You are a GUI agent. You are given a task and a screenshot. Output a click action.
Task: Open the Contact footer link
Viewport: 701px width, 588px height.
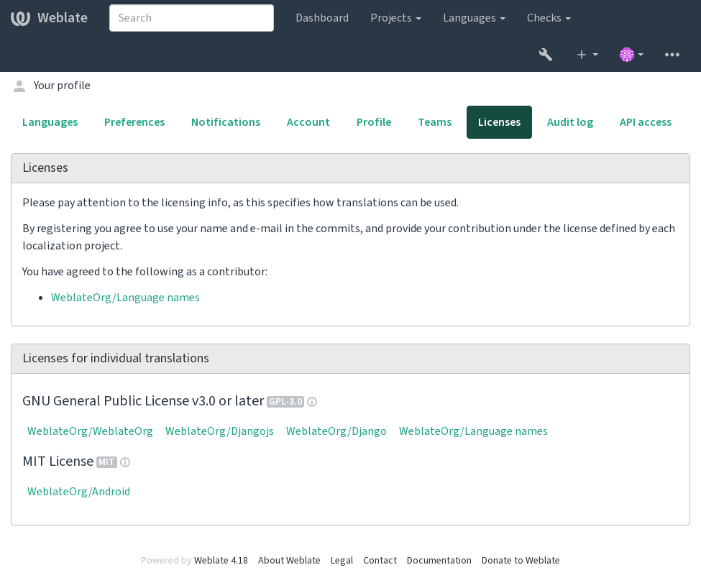click(380, 560)
